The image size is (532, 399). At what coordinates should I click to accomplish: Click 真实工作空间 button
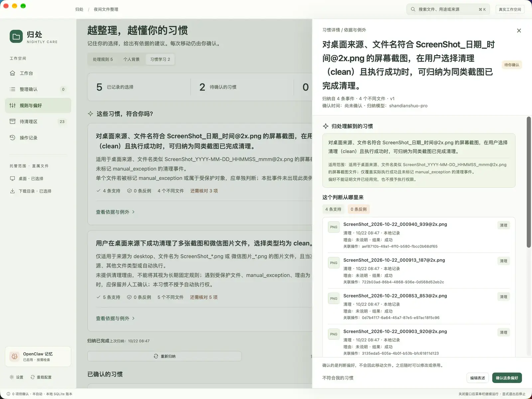pos(510,9)
